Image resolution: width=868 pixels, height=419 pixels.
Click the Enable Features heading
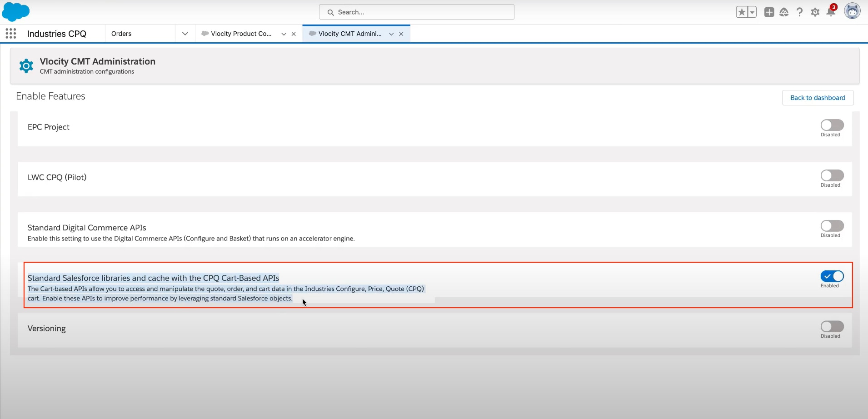tap(50, 96)
